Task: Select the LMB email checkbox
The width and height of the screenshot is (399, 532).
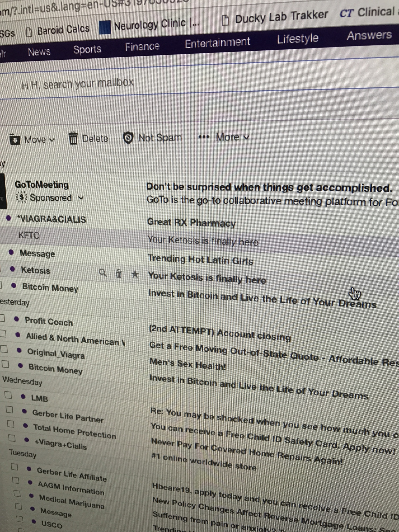Action: click(8, 395)
